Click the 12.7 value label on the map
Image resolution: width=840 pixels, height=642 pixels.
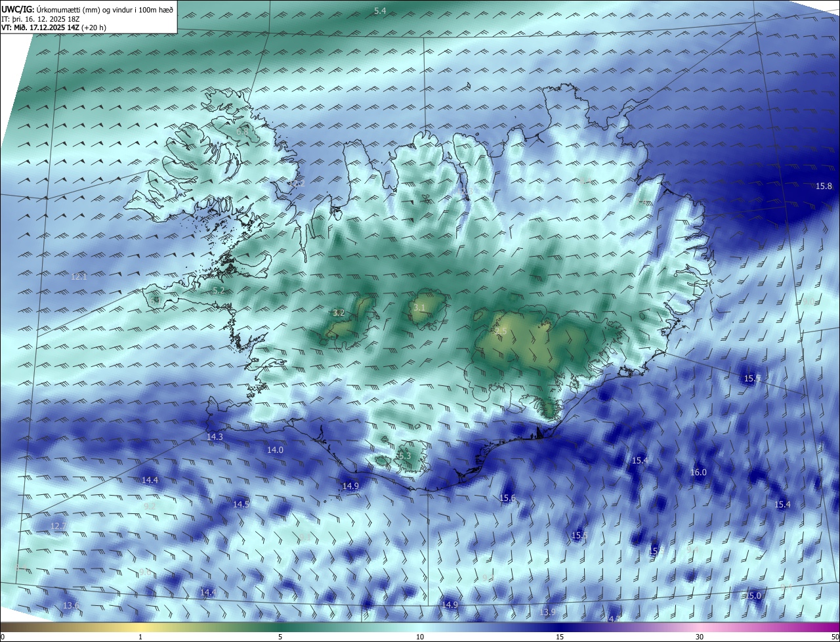(x=58, y=526)
